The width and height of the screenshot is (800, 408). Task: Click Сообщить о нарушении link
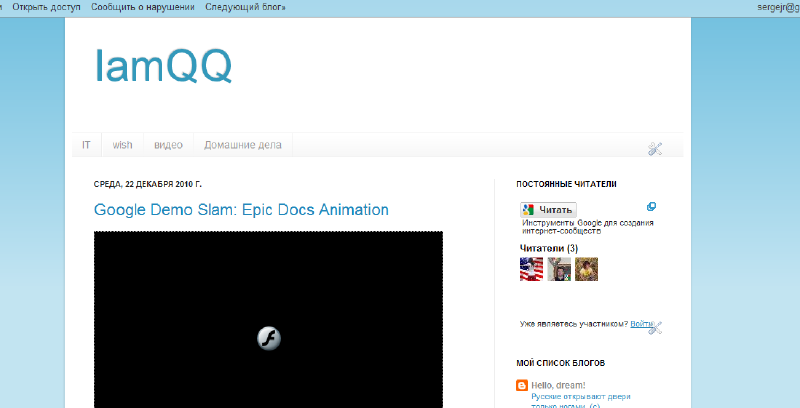142,7
